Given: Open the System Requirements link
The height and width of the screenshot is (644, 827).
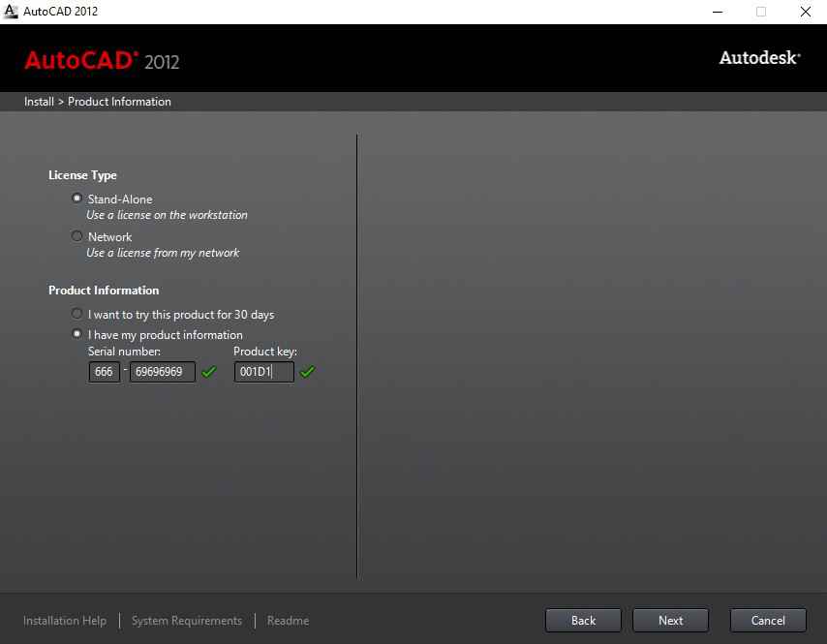Looking at the screenshot, I should [x=187, y=621].
